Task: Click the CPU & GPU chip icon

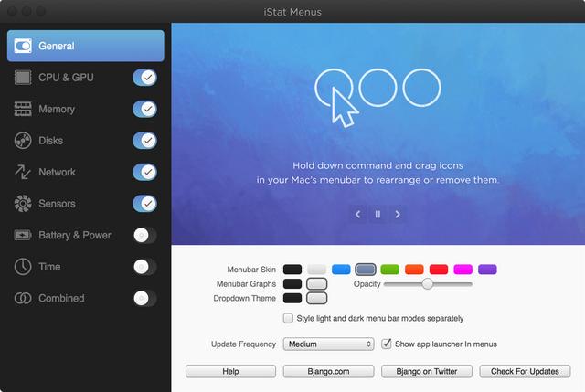Action: tap(23, 78)
